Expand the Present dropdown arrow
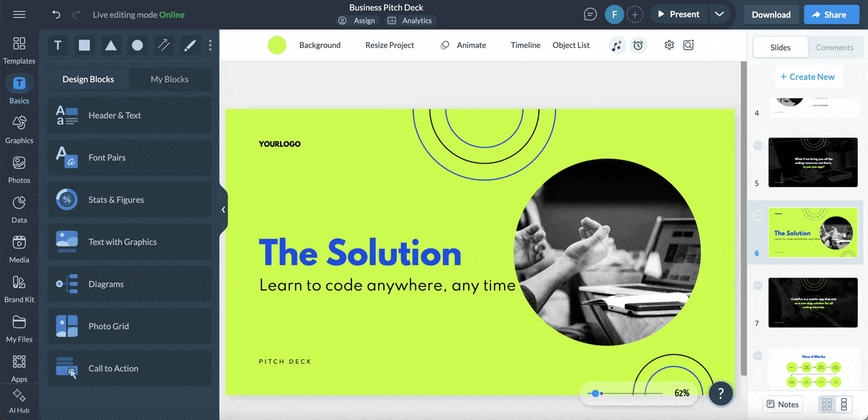 pos(718,14)
